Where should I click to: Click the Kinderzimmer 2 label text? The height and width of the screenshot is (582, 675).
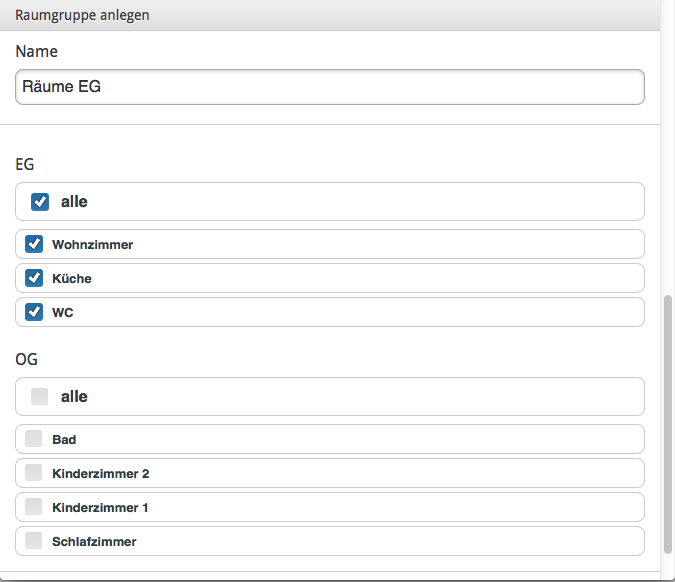tap(101, 474)
